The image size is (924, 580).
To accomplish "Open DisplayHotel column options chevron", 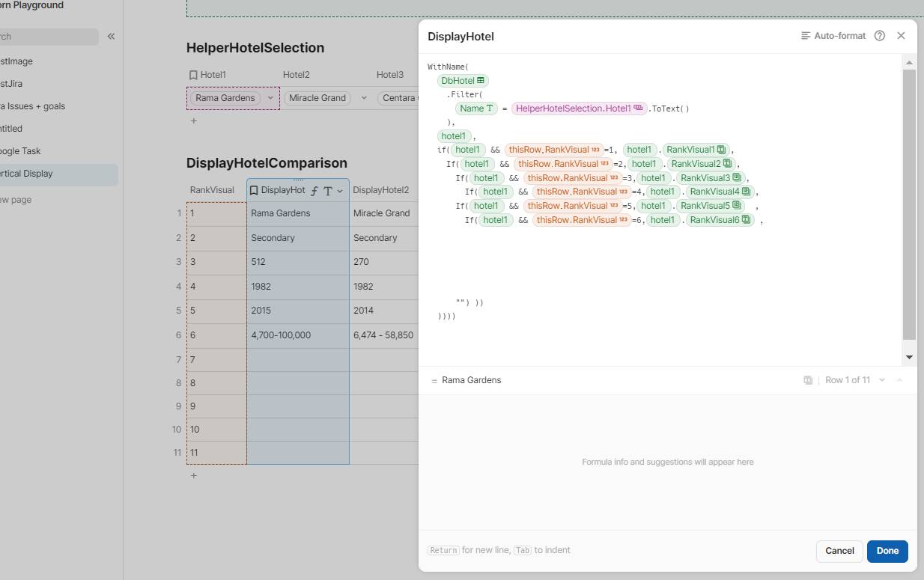I will (x=340, y=191).
